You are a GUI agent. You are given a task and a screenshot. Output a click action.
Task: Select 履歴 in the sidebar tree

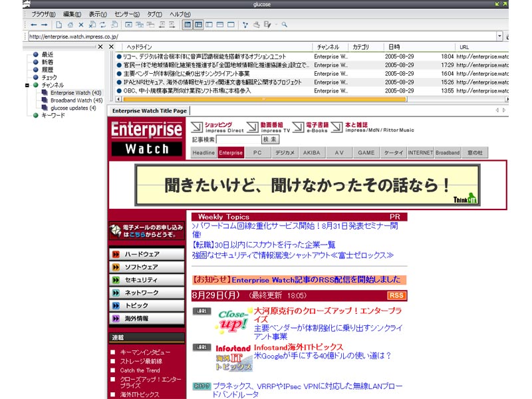(x=47, y=70)
